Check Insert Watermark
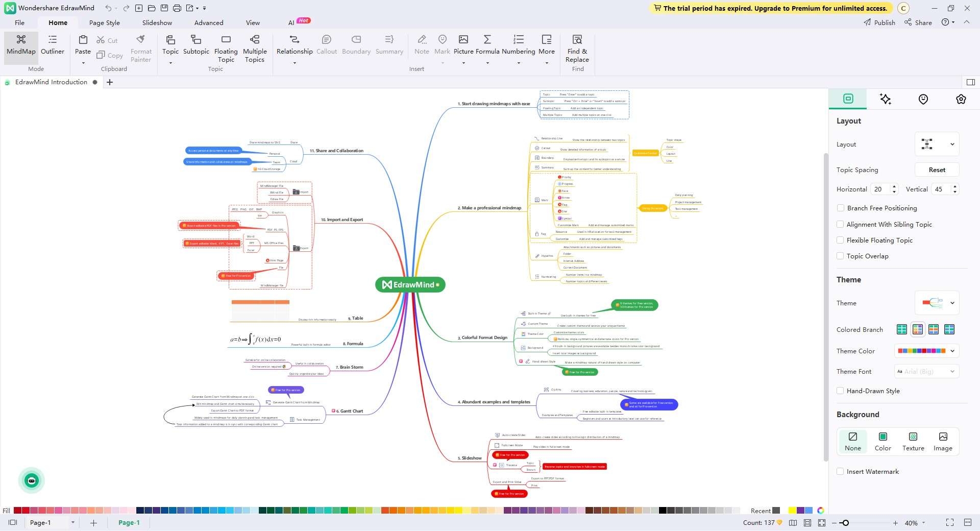 [840, 471]
